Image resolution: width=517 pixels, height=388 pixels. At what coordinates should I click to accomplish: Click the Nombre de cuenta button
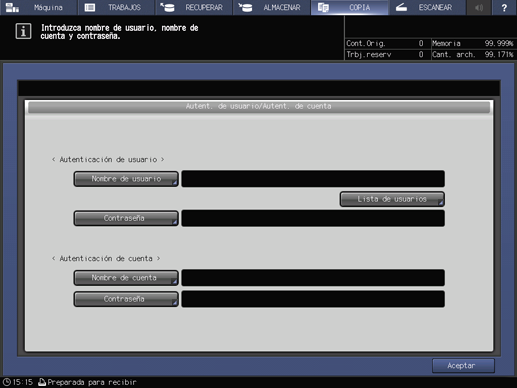tap(126, 278)
